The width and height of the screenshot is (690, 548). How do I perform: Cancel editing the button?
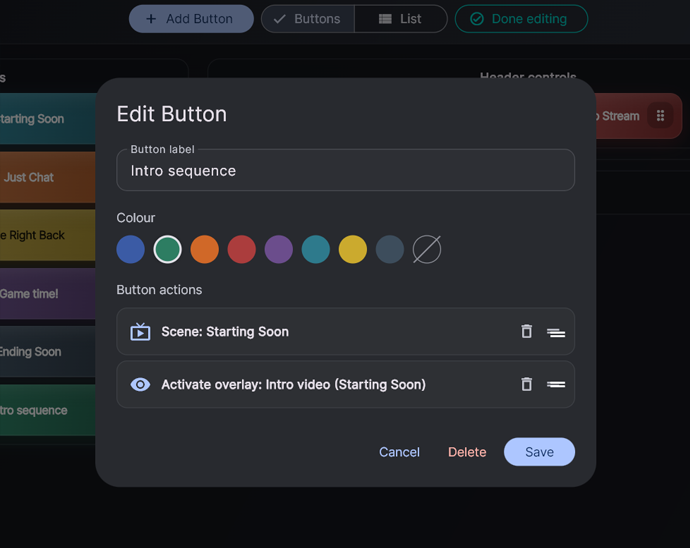[399, 452]
